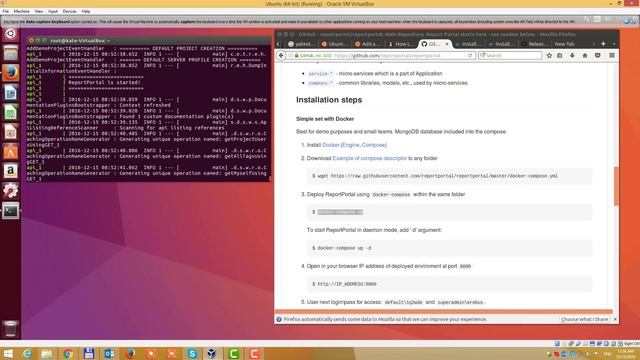Open the Files manager in the Ubuntu dock
This screenshot has width=640, height=360.
[x=10, y=53]
